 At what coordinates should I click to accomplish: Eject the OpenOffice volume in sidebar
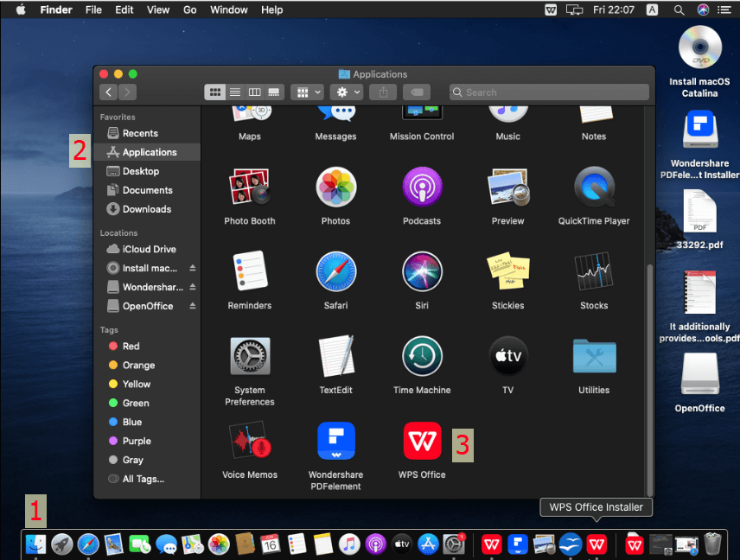(x=193, y=306)
